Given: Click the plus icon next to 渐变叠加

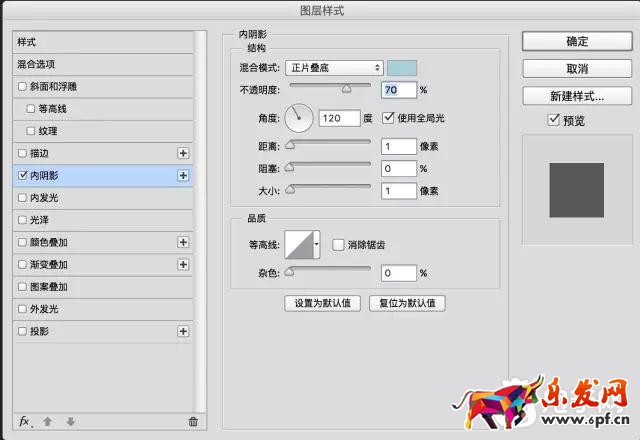Looking at the screenshot, I should [183, 264].
